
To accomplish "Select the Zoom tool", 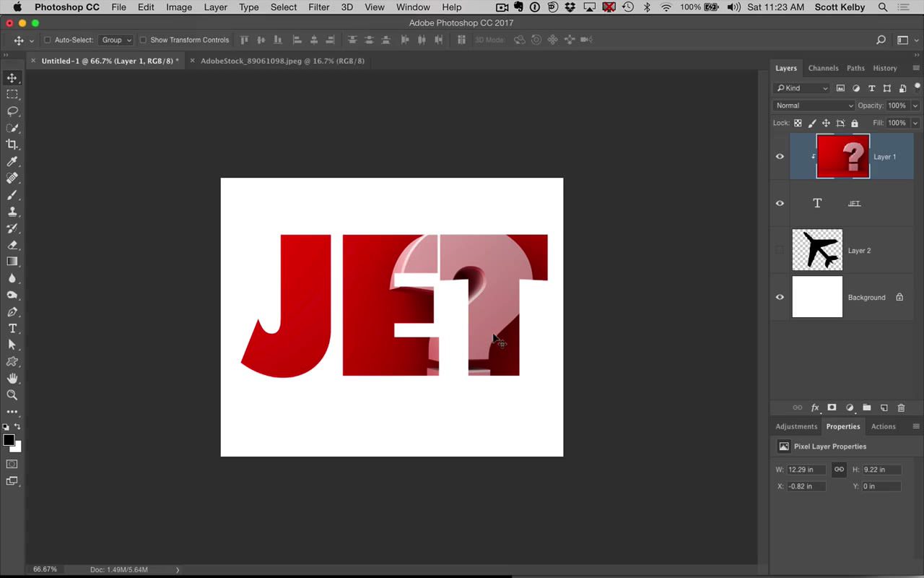I will [x=12, y=394].
